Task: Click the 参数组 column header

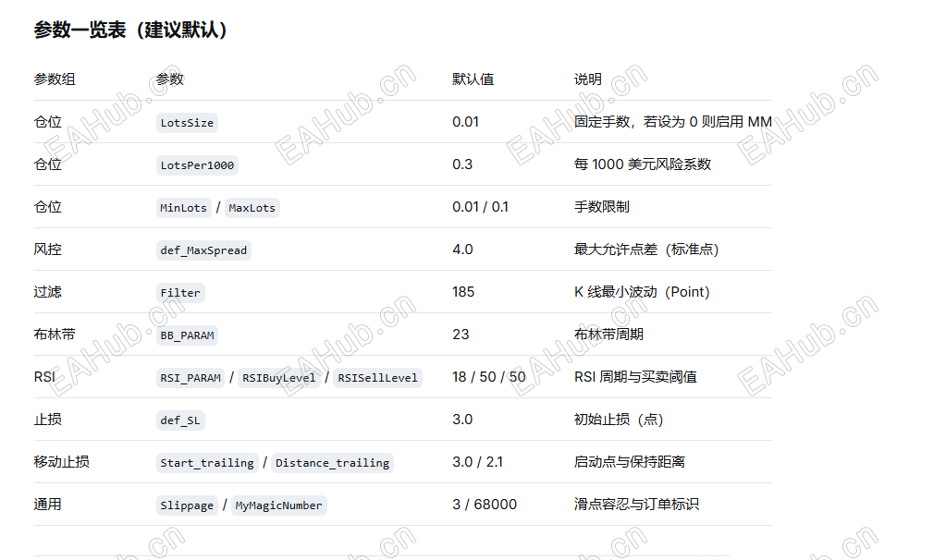Action: click(55, 79)
